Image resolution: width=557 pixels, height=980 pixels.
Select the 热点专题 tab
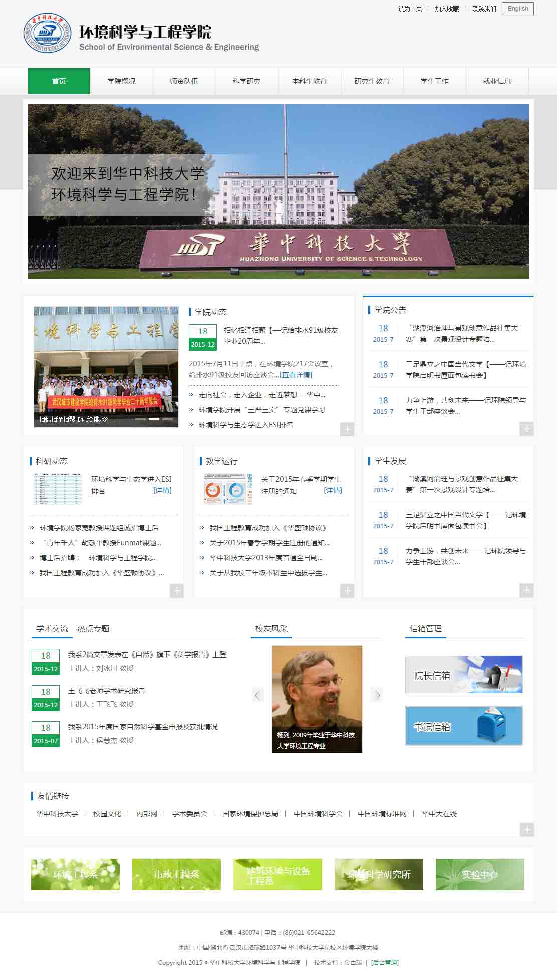tap(93, 628)
